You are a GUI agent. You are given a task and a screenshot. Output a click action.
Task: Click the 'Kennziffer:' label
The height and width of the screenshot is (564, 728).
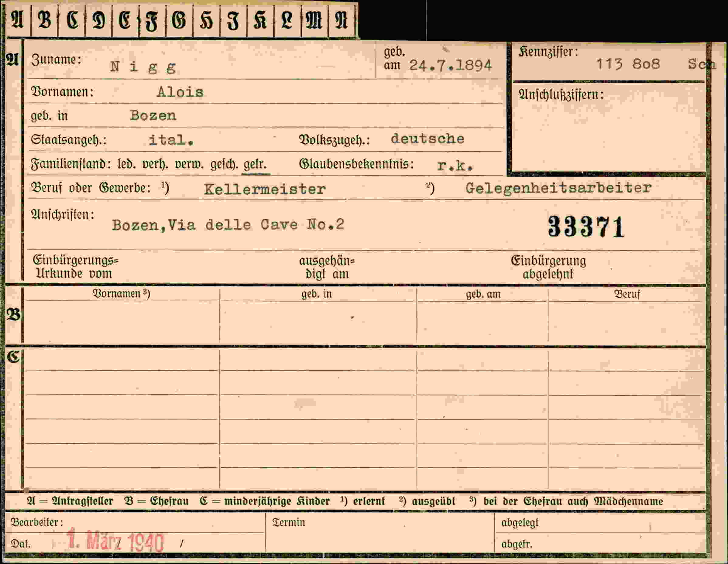[x=548, y=52]
